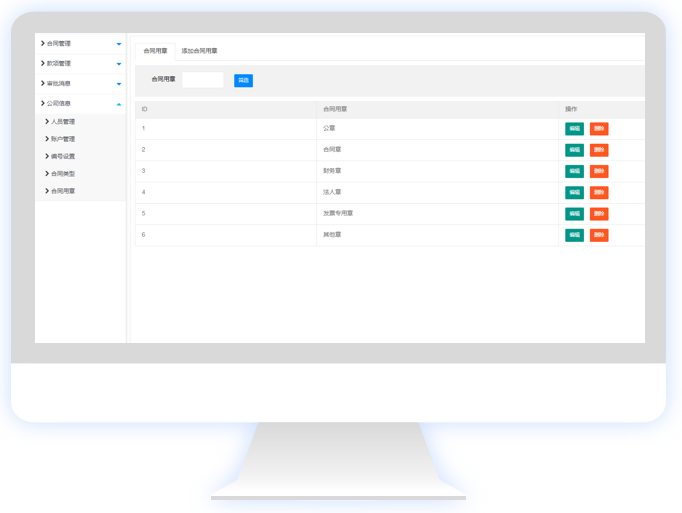Select 合同用章 in the sidebar submenu
This screenshot has width=682, height=513.
(62, 191)
